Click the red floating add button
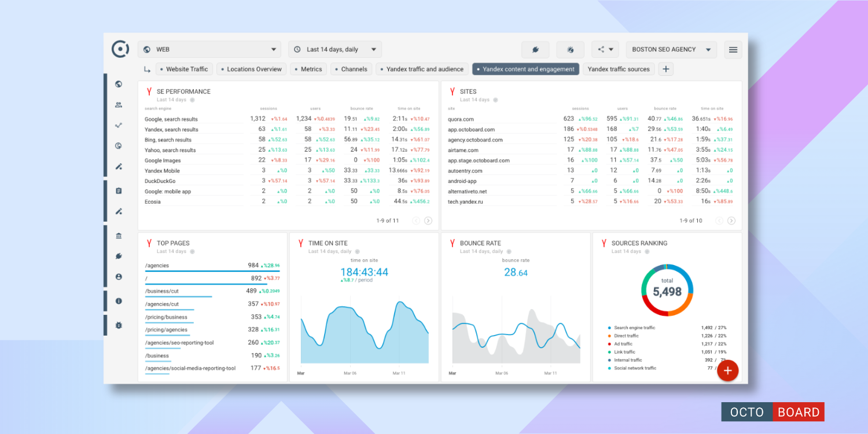This screenshot has height=434, width=868. 728,370
